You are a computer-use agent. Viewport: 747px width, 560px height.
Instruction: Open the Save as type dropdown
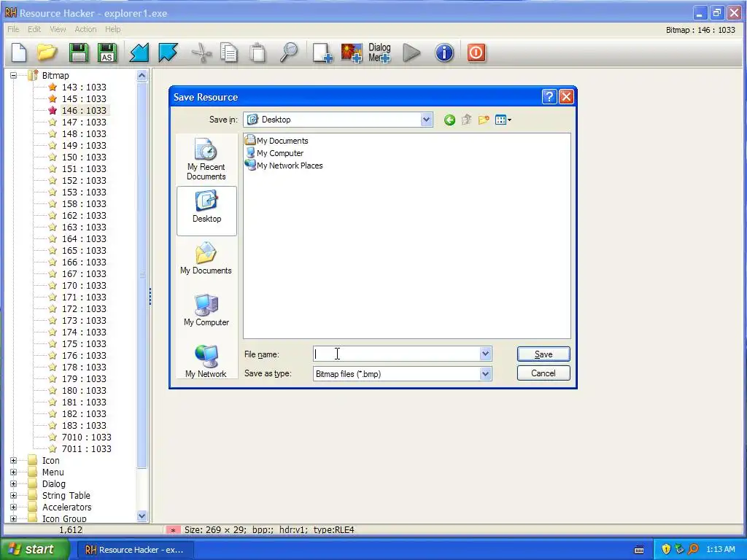pos(485,374)
